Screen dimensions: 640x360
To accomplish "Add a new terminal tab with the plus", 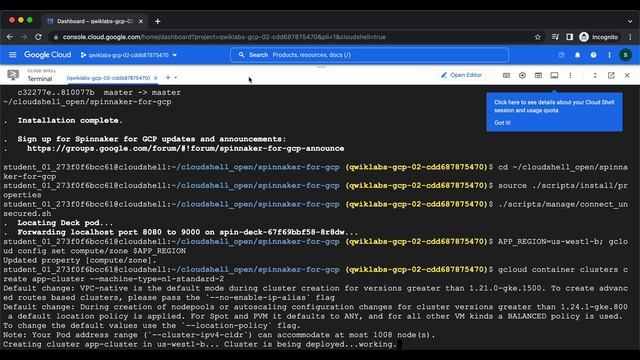I will pos(168,78).
